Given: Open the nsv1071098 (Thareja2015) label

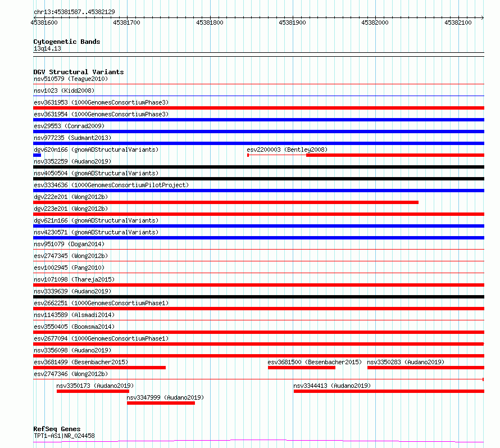Looking at the screenshot, I should 74,279.
